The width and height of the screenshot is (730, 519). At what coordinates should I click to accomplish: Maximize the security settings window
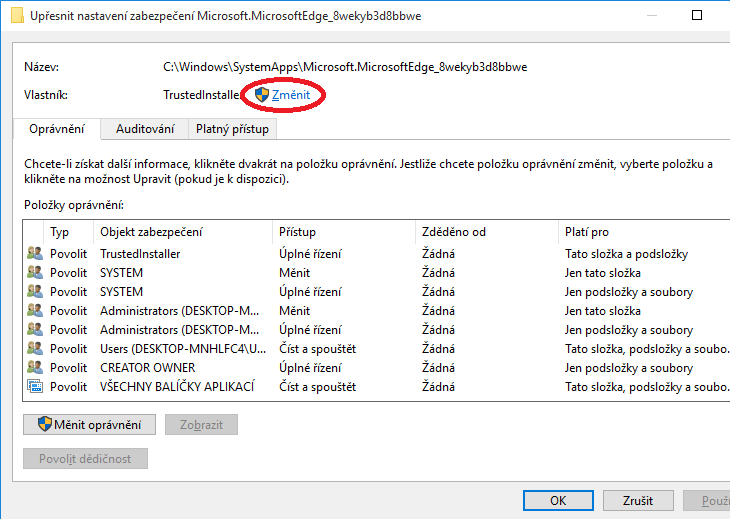(x=697, y=15)
